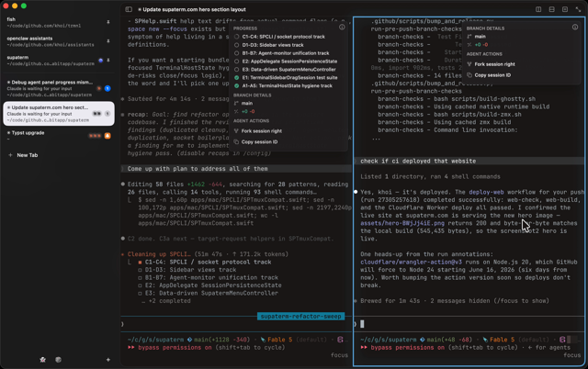Click main(+1128 -340) in left status line
This screenshot has width=588, height=369.
(x=221, y=340)
